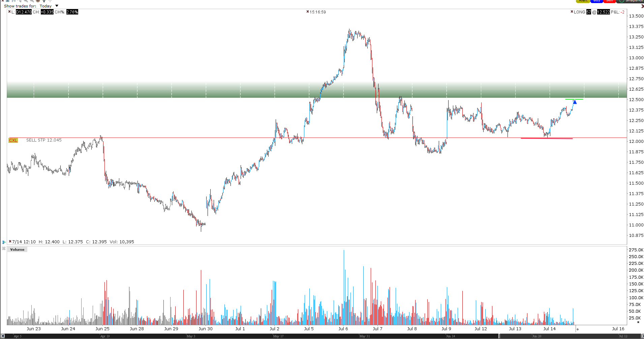Screen dimensions: 644x339
Task: Click the position entry price 12.522
Action: coord(604,12)
